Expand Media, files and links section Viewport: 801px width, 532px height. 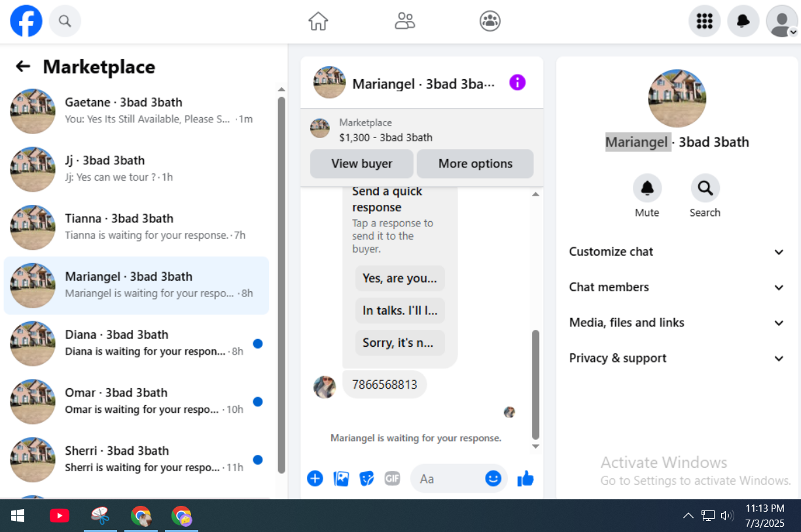[677, 323]
